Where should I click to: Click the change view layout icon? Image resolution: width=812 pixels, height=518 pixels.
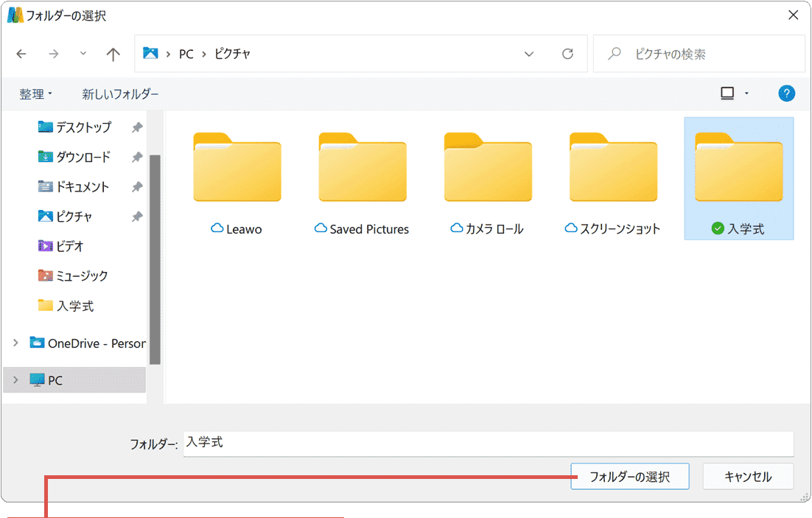[x=727, y=94]
